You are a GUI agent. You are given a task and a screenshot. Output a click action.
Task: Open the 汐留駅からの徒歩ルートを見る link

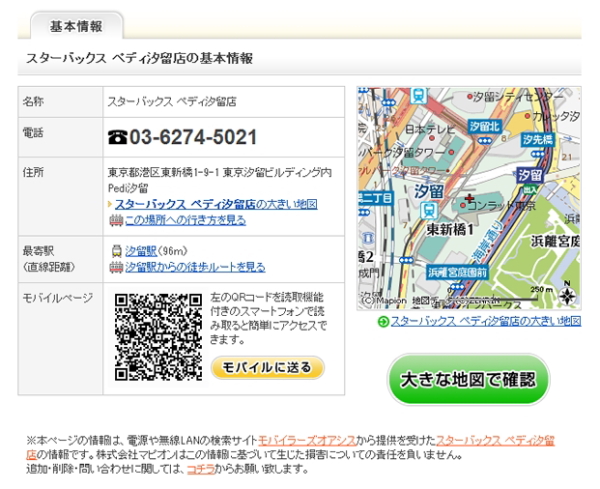[195, 267]
